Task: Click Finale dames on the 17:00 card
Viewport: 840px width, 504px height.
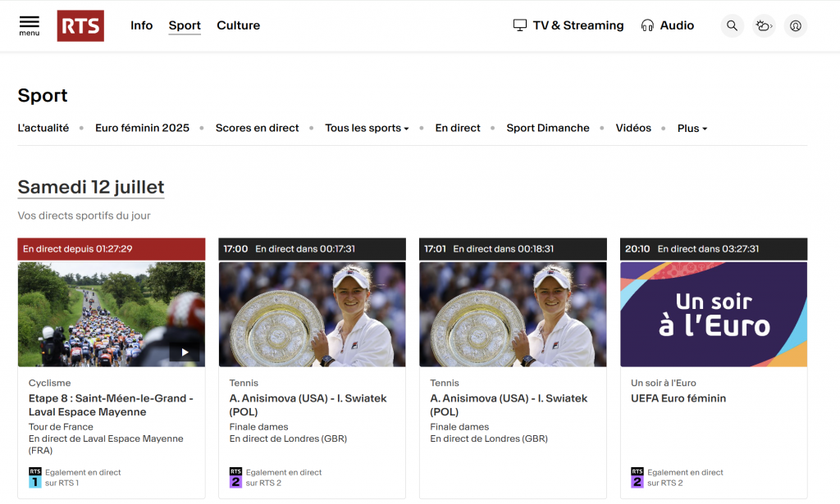Action: tap(258, 427)
